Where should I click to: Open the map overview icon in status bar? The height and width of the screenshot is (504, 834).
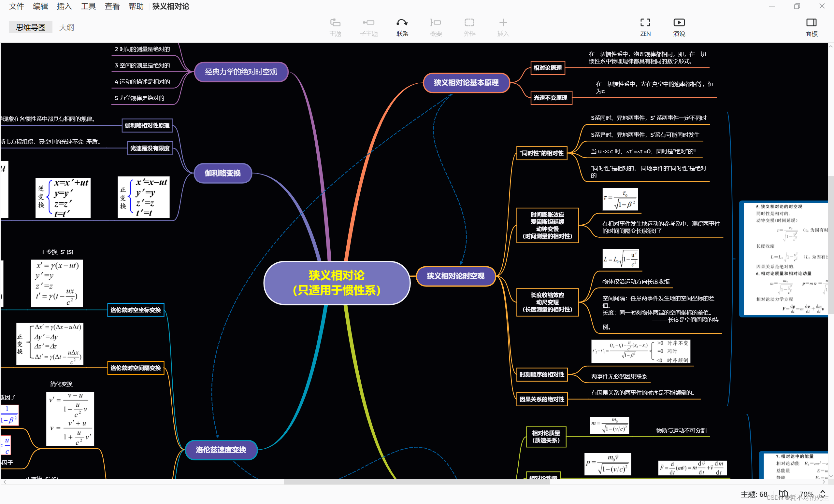pyautogui.click(x=783, y=494)
